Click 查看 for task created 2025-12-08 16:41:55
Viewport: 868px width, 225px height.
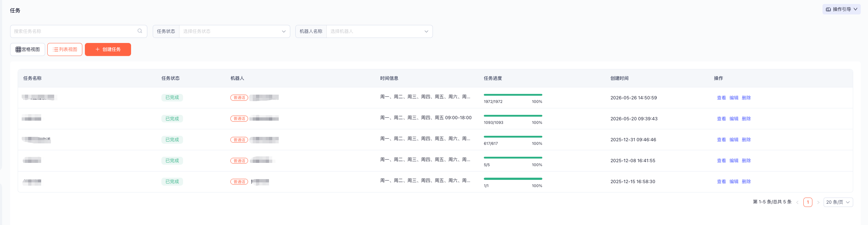click(721, 161)
